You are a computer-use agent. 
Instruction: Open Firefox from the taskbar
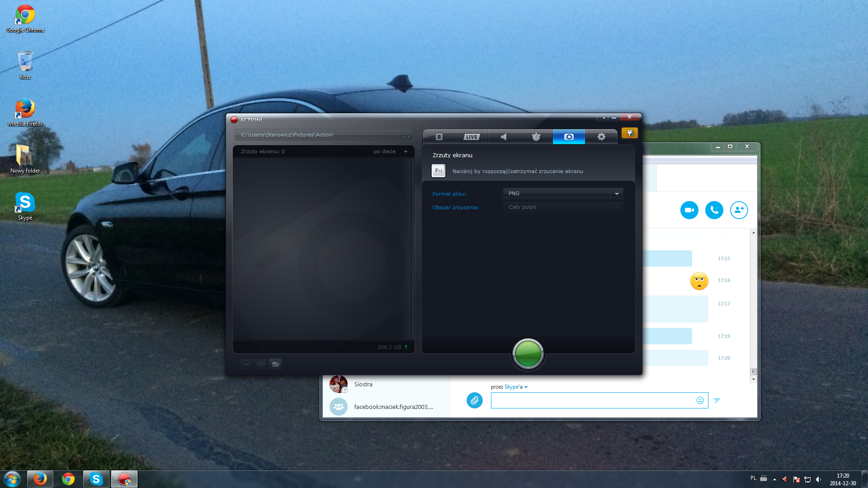coord(40,479)
